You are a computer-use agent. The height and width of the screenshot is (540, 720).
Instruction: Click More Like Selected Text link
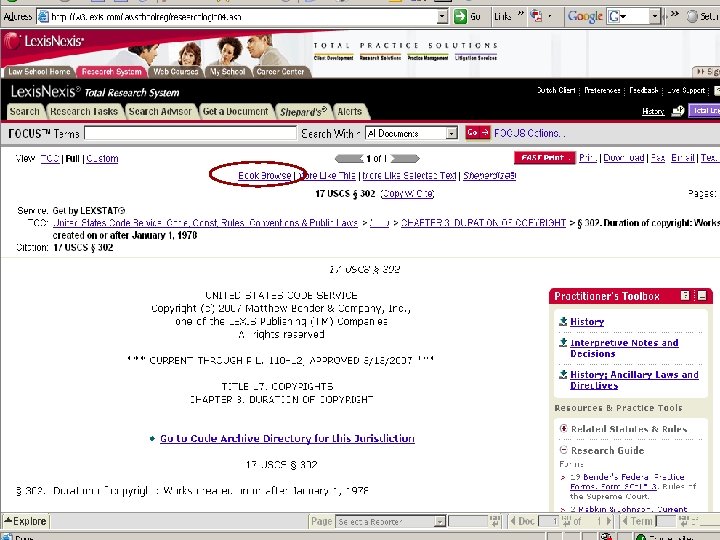[x=409, y=175]
